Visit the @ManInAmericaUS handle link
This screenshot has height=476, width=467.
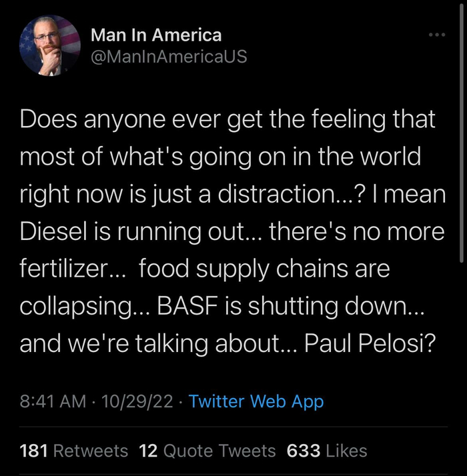tap(168, 57)
